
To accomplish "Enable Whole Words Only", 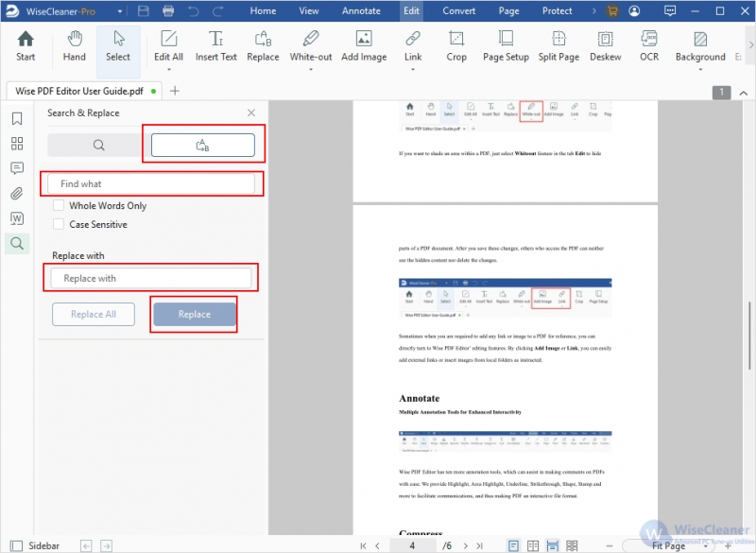I will (x=59, y=205).
